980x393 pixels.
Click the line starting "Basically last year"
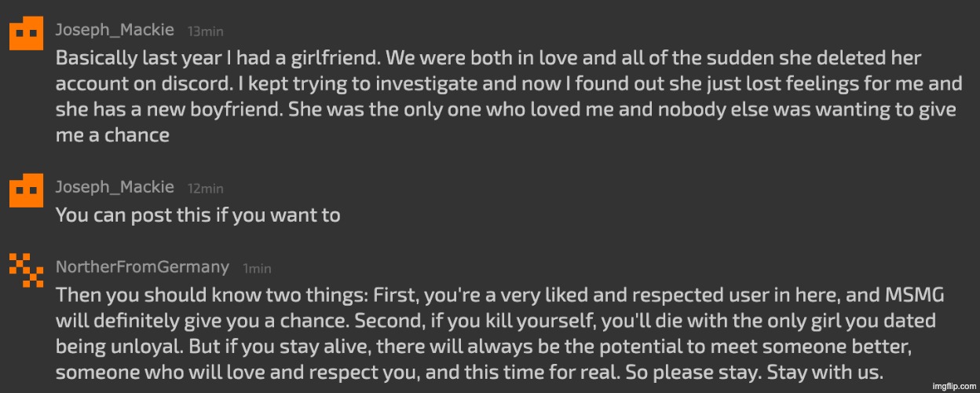(488, 58)
